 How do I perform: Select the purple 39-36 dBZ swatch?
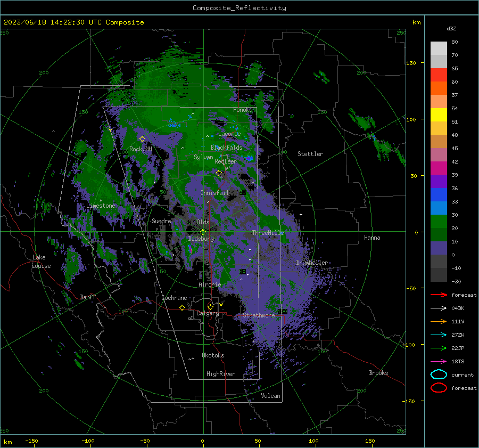tap(439, 182)
